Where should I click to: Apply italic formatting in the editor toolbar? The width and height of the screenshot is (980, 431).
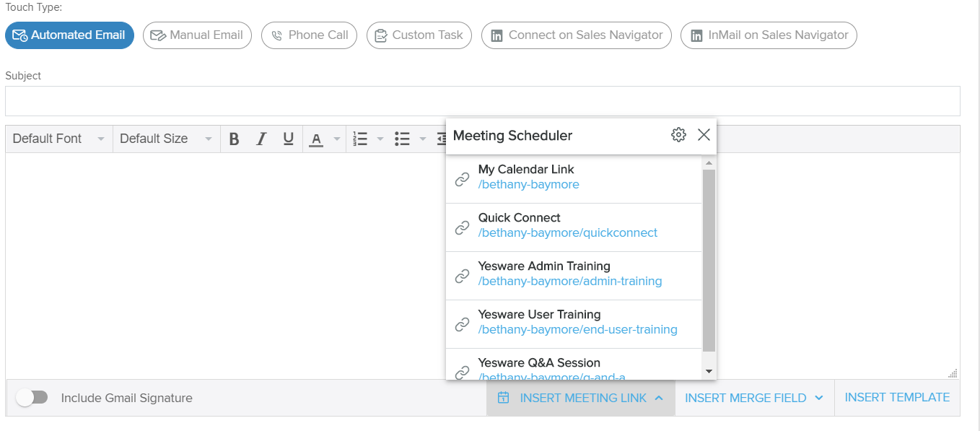[x=261, y=139]
